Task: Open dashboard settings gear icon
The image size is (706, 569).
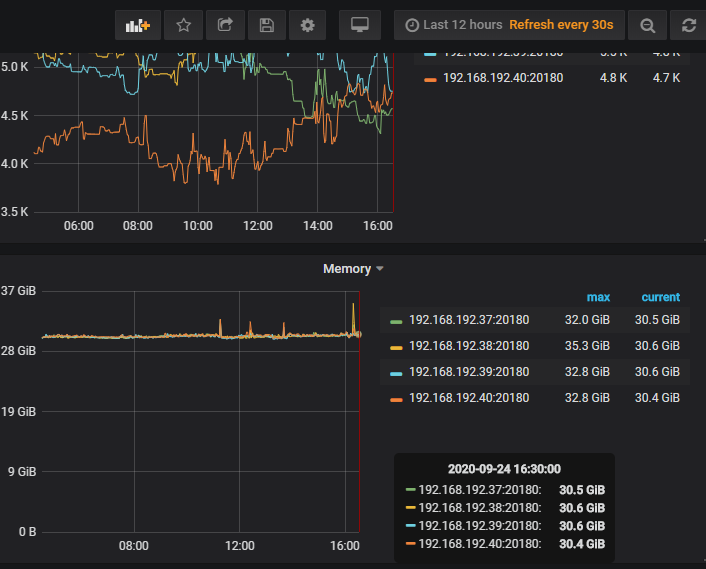Action: coord(307,25)
